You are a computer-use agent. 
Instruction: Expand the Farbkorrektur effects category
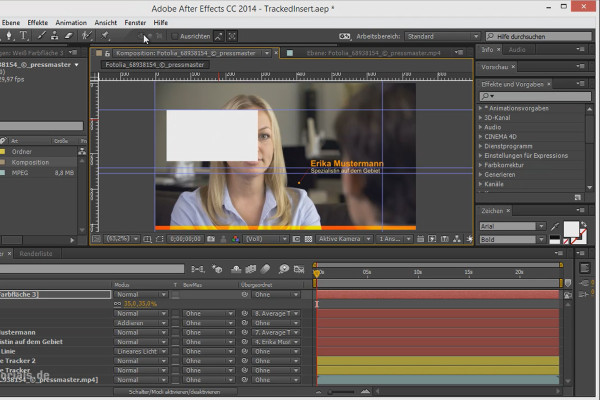click(481, 165)
